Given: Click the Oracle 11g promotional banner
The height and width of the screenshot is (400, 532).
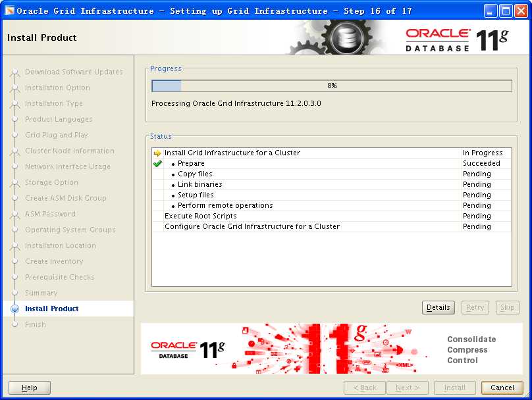Looking at the screenshot, I should click(331, 349).
